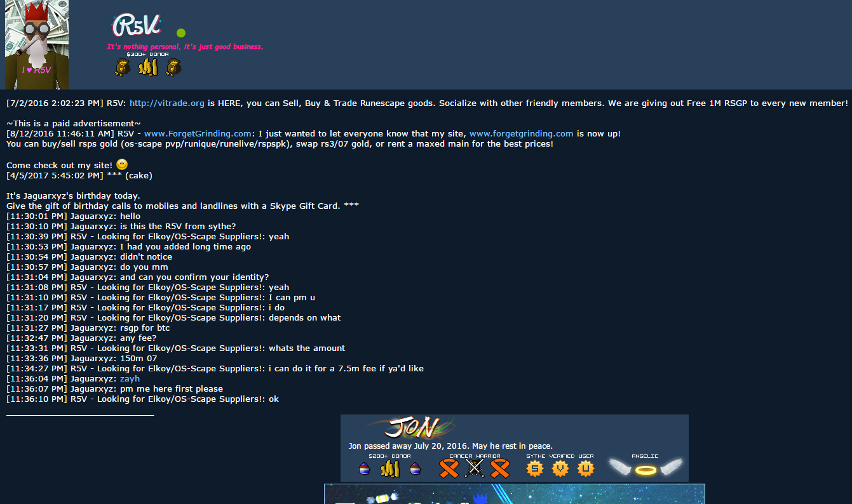852x504 pixels.
Task: Click the Sythe Verified 'S' badge
Action: point(535,468)
